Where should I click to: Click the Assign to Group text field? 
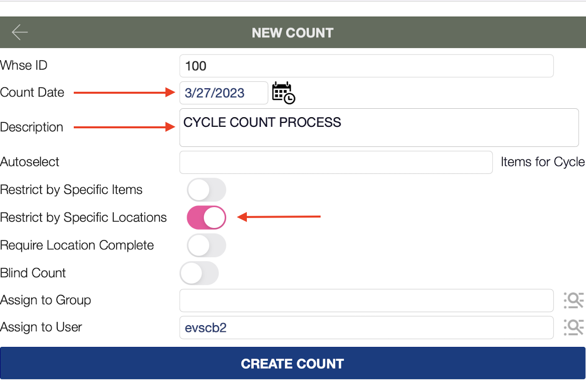366,300
